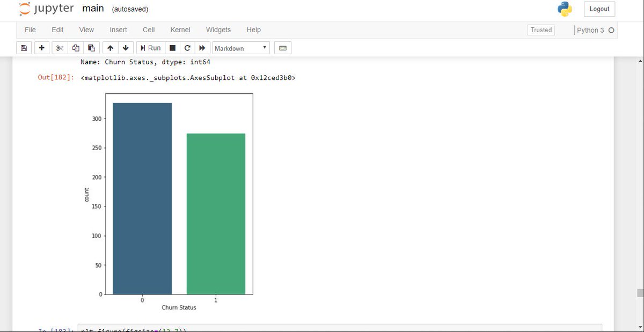Click the AxesSubplot output text
The height and width of the screenshot is (332, 644).
click(188, 78)
